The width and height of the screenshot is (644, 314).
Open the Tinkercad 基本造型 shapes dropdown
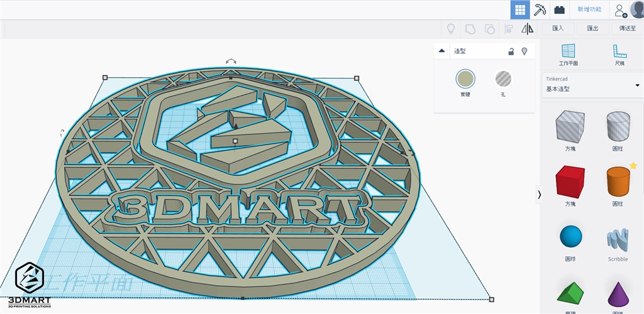click(591, 85)
